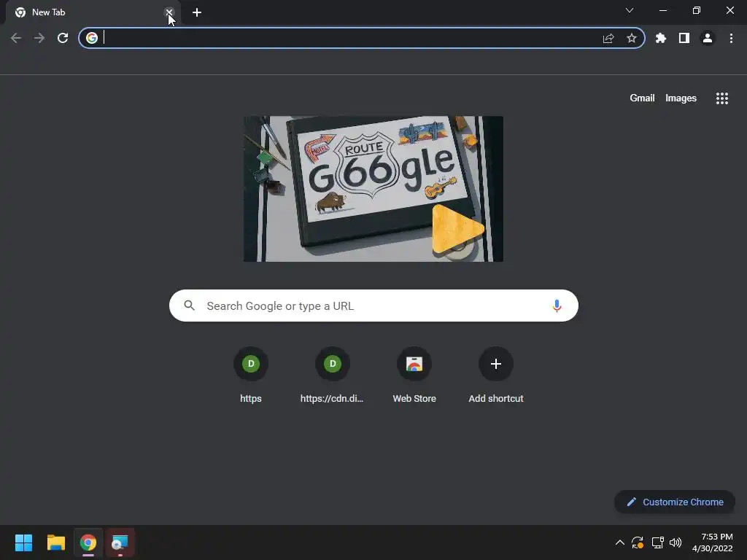Go forward with the forward arrow
This screenshot has width=747, height=560.
[x=39, y=38]
